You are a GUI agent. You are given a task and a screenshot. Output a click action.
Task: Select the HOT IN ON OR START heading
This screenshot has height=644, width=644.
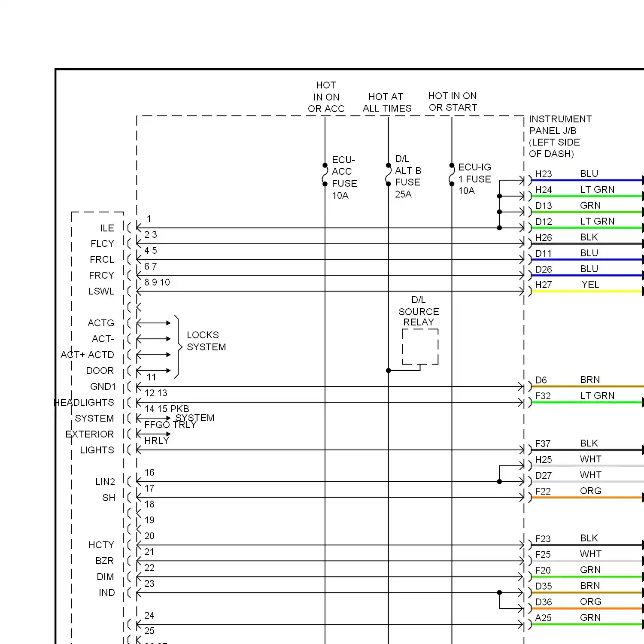click(x=453, y=102)
